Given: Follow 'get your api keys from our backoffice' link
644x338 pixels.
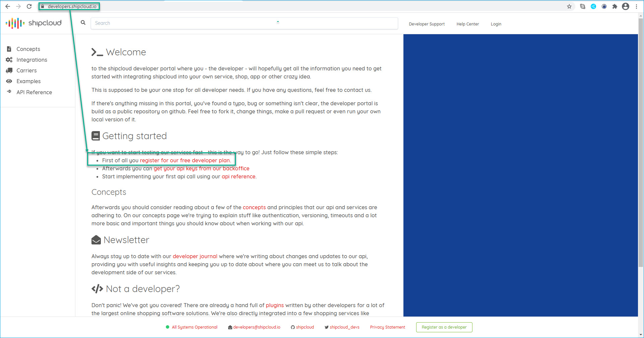Looking at the screenshot, I should (201, 168).
